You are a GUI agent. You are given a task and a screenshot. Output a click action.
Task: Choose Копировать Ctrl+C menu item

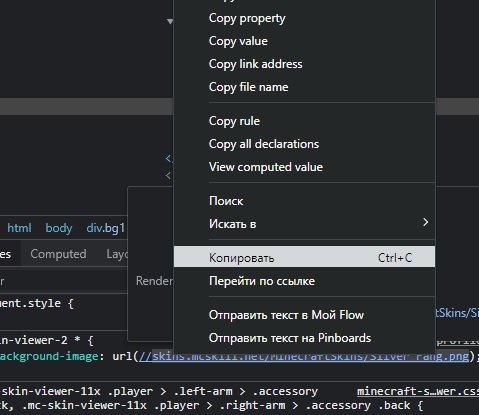click(304, 257)
